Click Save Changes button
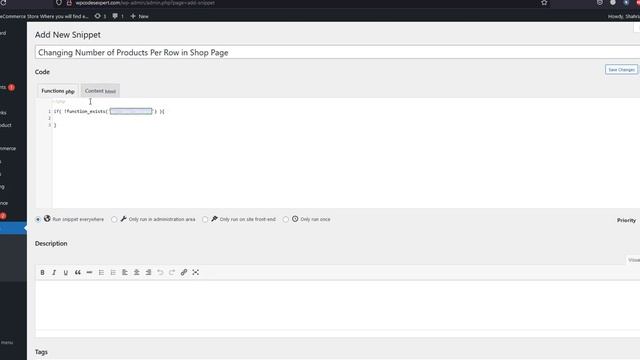Image resolution: width=640 pixels, height=360 pixels. point(621,70)
